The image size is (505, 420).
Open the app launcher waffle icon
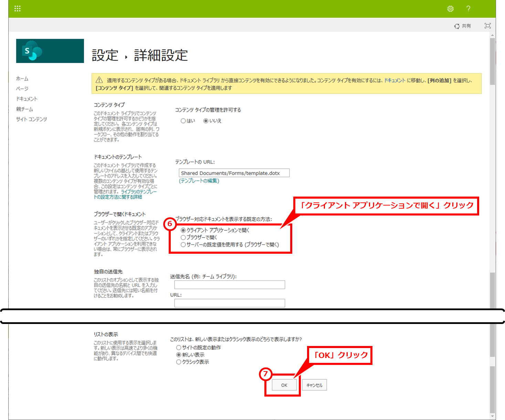(18, 9)
